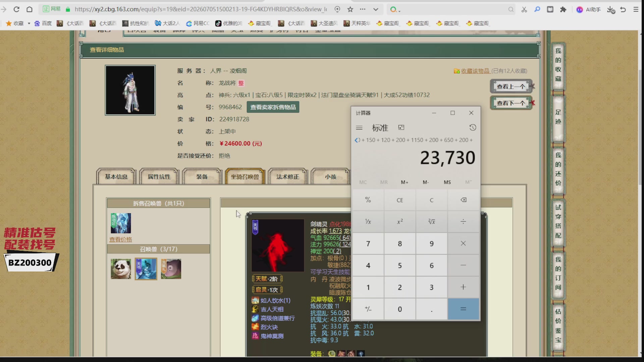Click the 收藏该物品 favorite link
Screen dimensions: 644x362
[475, 71]
